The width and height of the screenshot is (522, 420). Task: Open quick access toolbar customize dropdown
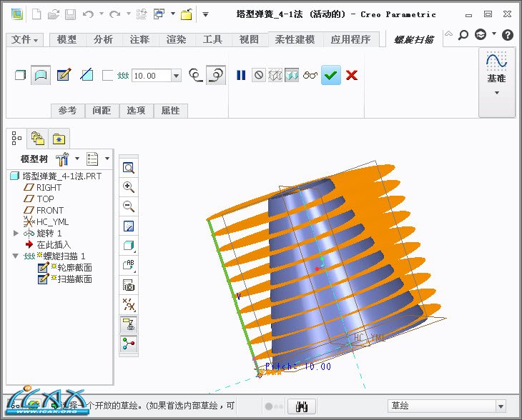[205, 14]
